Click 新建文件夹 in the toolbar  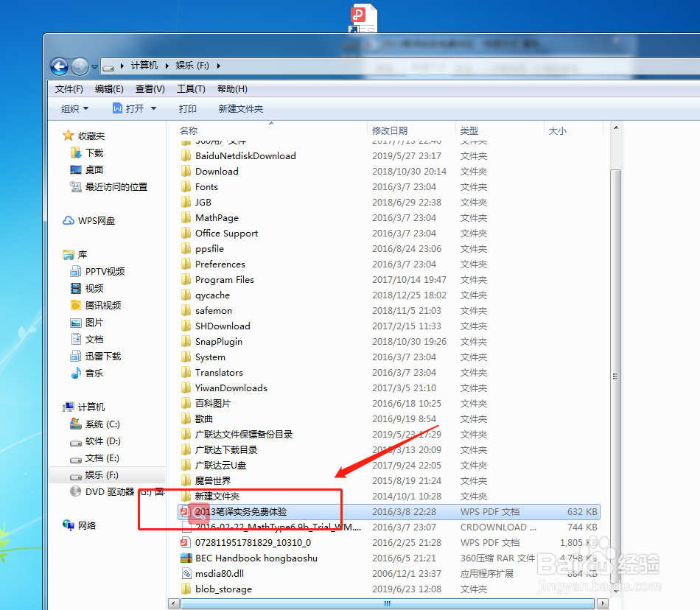click(241, 108)
